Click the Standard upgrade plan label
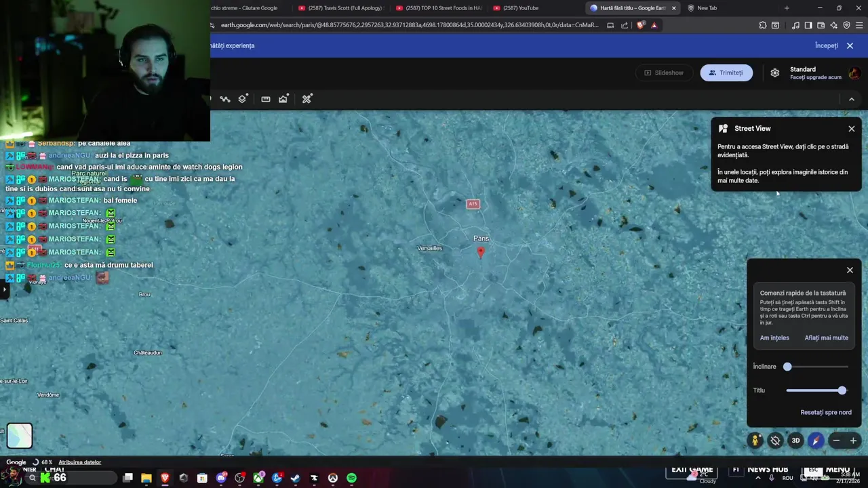Screen dimensions: 868x488 [x=815, y=73]
